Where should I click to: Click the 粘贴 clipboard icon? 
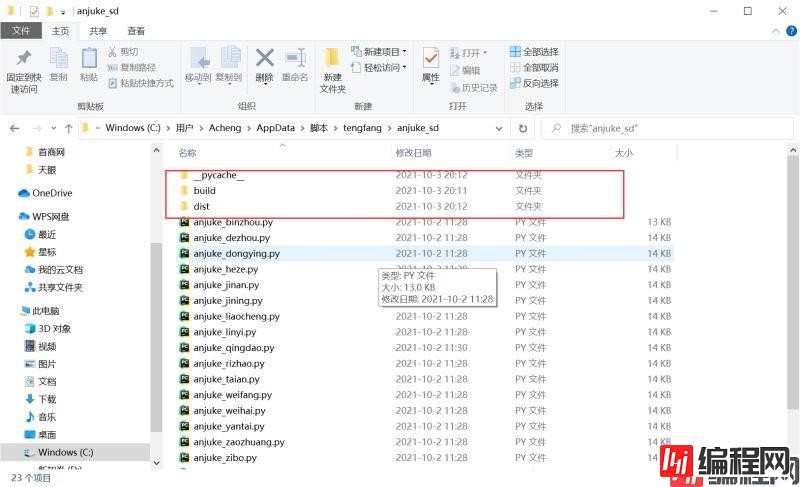(x=89, y=58)
